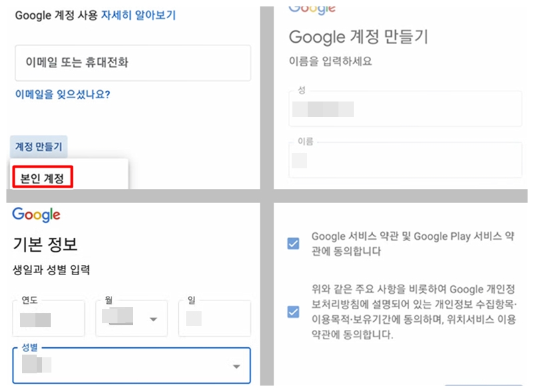Click the 기본 정보 heading
534x392 pixels.
coord(45,244)
